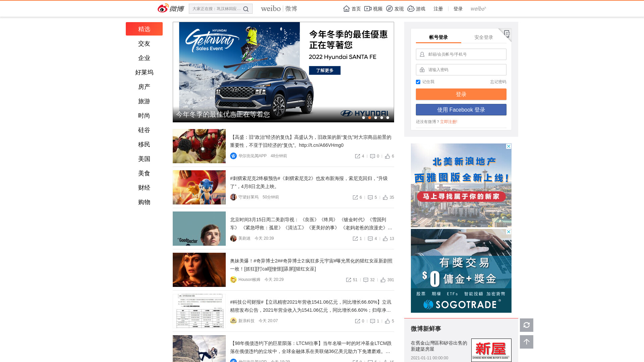
Task: Open 在舊金山灣區和矽谷出售的新建築房屋 news item
Action: pos(439,346)
